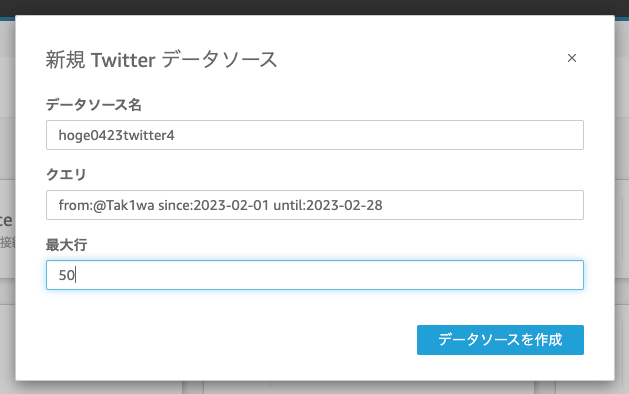Place cursor on from:@Tak1wa in query
This screenshot has width=629, height=394.
(106, 205)
